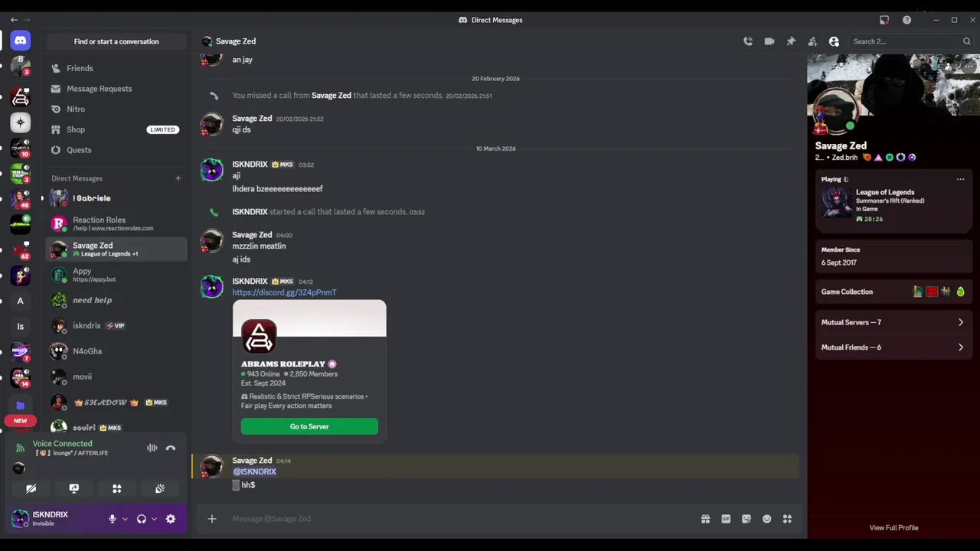Click View Full Profile
The image size is (980, 551).
point(893,527)
